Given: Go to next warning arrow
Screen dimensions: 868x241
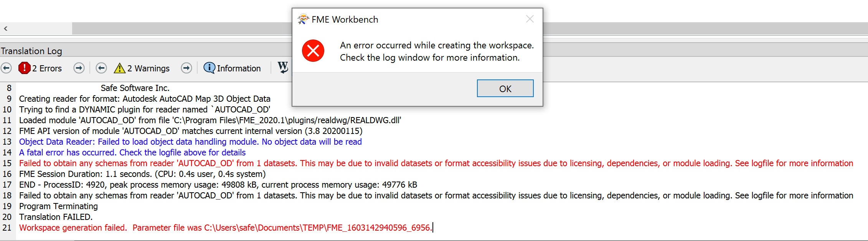Looking at the screenshot, I should (186, 68).
